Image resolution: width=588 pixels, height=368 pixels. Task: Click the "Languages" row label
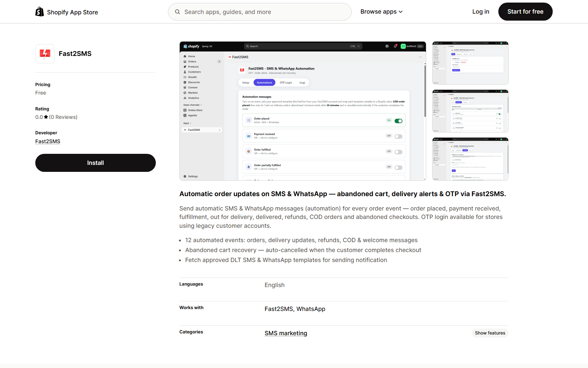pyautogui.click(x=191, y=284)
